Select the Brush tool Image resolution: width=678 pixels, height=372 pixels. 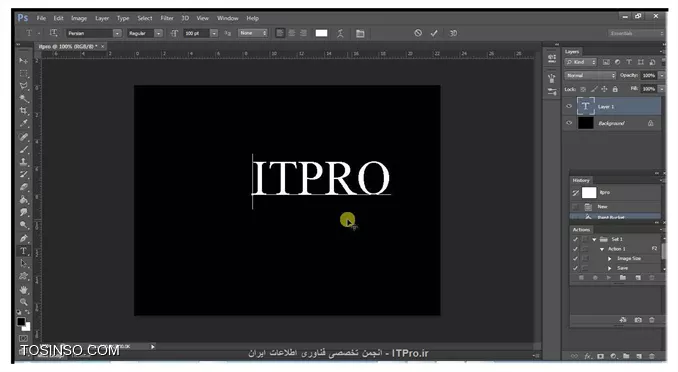23,150
